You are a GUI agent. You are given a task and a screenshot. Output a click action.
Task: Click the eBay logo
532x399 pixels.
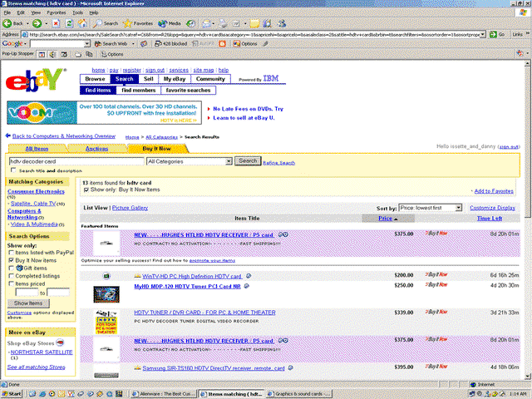click(35, 80)
